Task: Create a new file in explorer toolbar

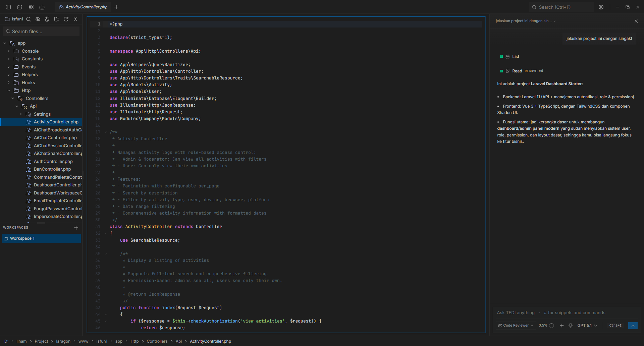Action: pyautogui.click(x=47, y=19)
